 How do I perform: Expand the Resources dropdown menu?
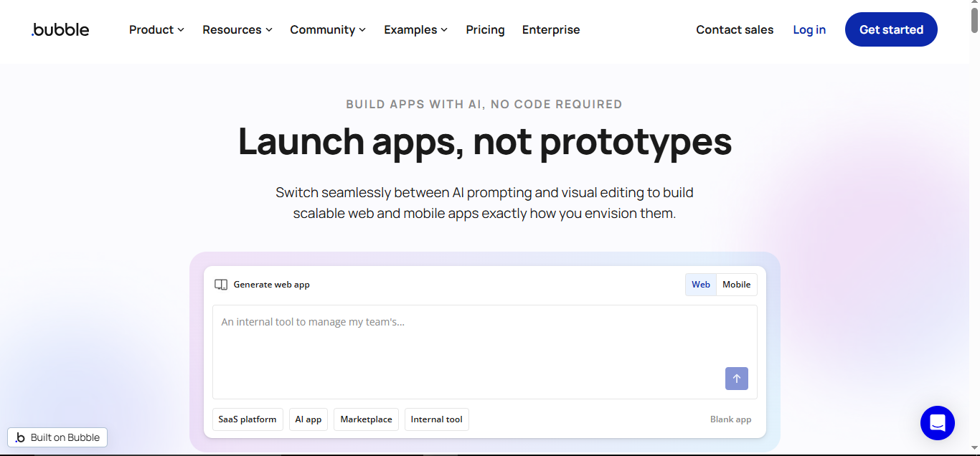tap(237, 29)
